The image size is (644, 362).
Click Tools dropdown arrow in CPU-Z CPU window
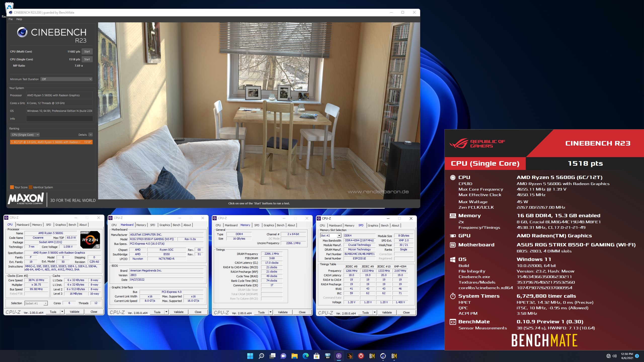[62, 312]
